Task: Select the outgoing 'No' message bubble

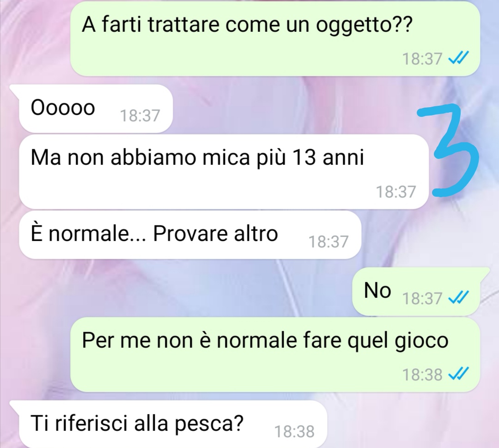Action: pos(416,291)
